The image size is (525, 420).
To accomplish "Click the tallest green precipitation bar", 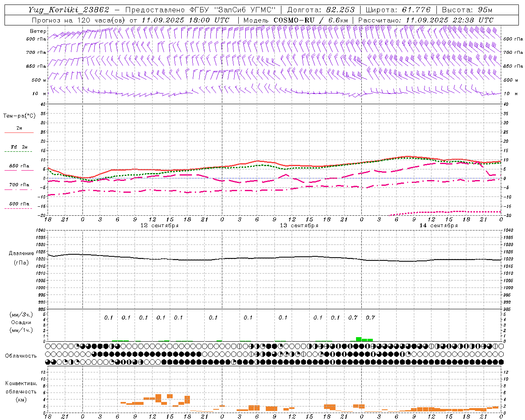I will tap(358, 339).
